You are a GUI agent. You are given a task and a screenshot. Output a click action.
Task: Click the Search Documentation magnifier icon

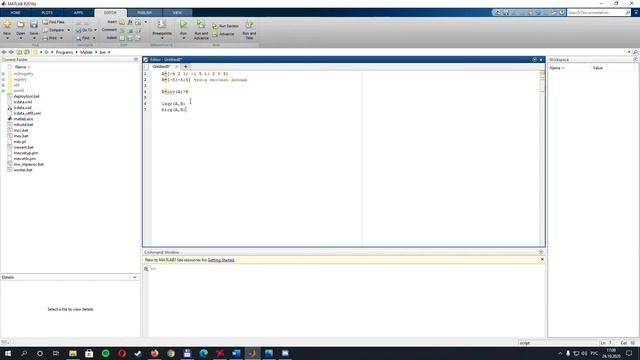coord(628,13)
